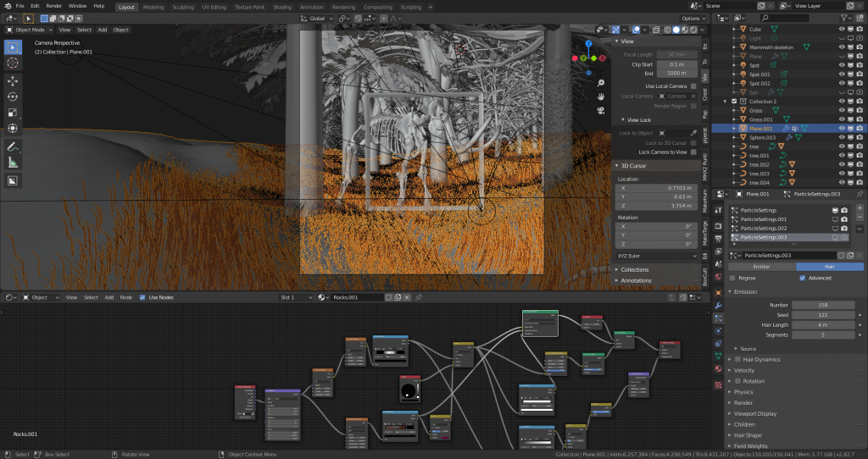The width and height of the screenshot is (868, 459).
Task: Open the Particle properties tab
Action: [718, 318]
